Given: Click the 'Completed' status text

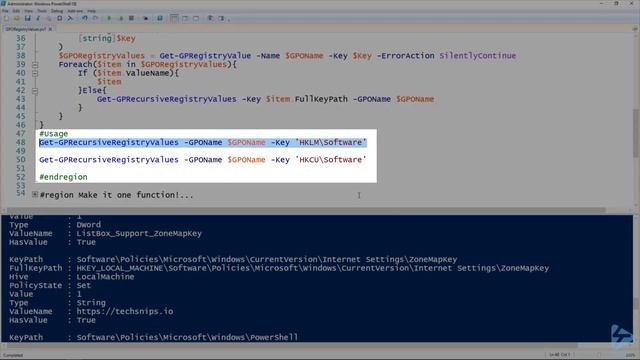Looking at the screenshot, I should pyautogui.click(x=13, y=355).
